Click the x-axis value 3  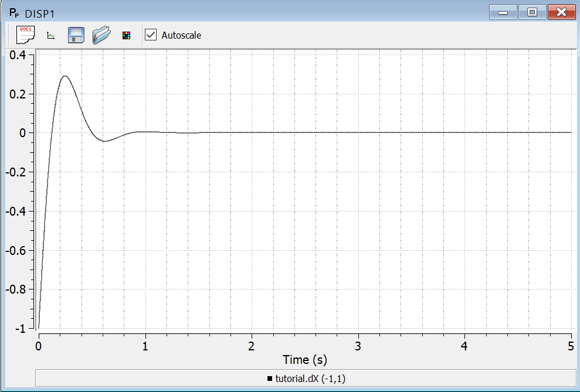[x=358, y=346]
